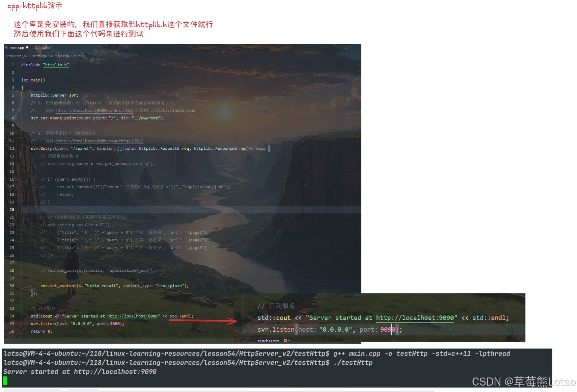
Task: Click the commented "/page1" result line
Action: [125, 233]
